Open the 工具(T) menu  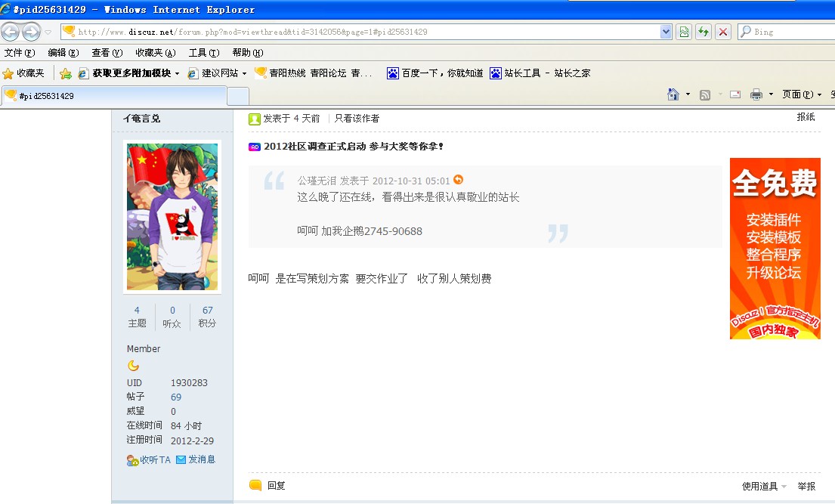pyautogui.click(x=204, y=53)
